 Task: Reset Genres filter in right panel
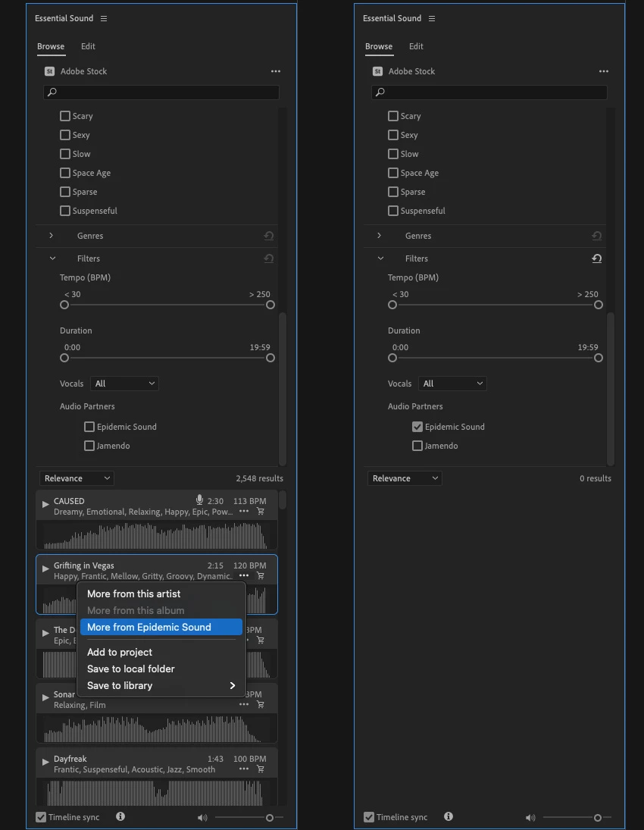[597, 236]
